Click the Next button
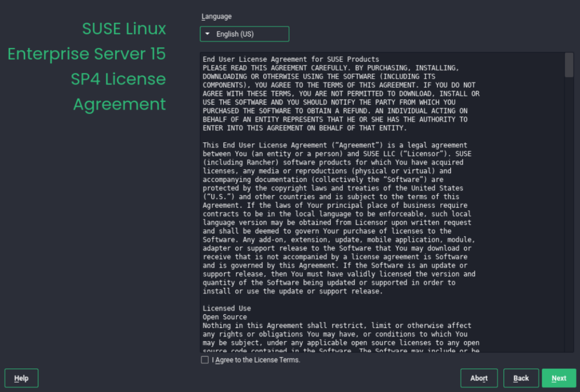This screenshot has width=580, height=392. 558,378
